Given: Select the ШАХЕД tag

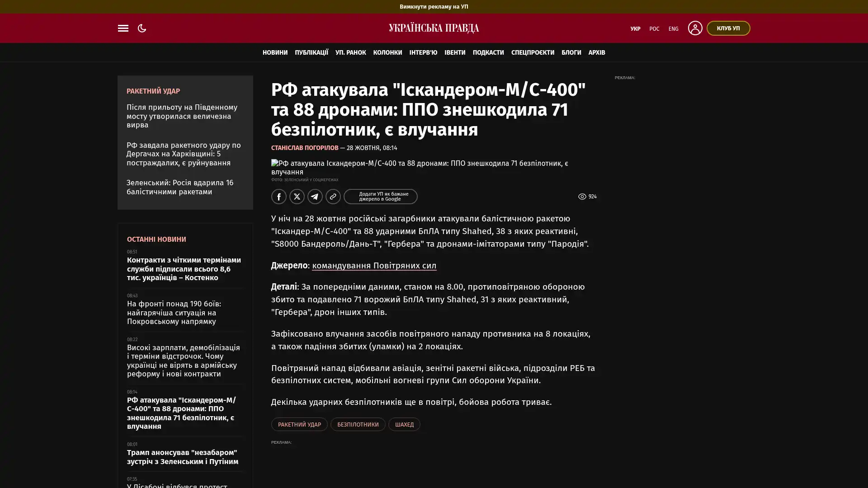Looking at the screenshot, I should [404, 424].
